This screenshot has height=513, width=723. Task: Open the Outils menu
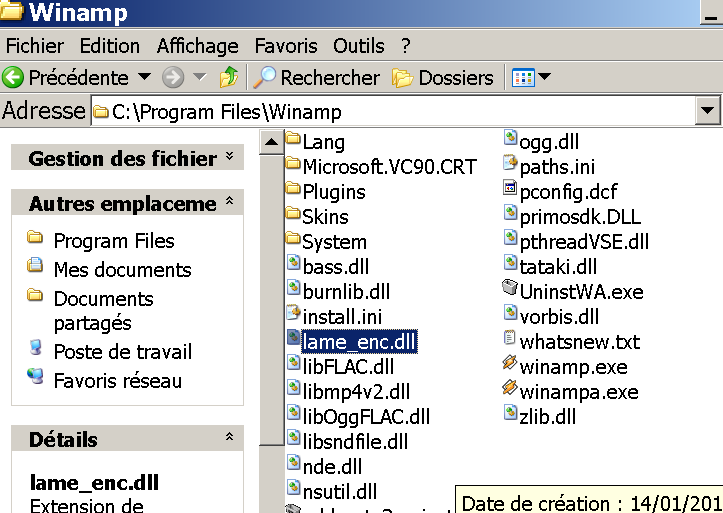(359, 46)
